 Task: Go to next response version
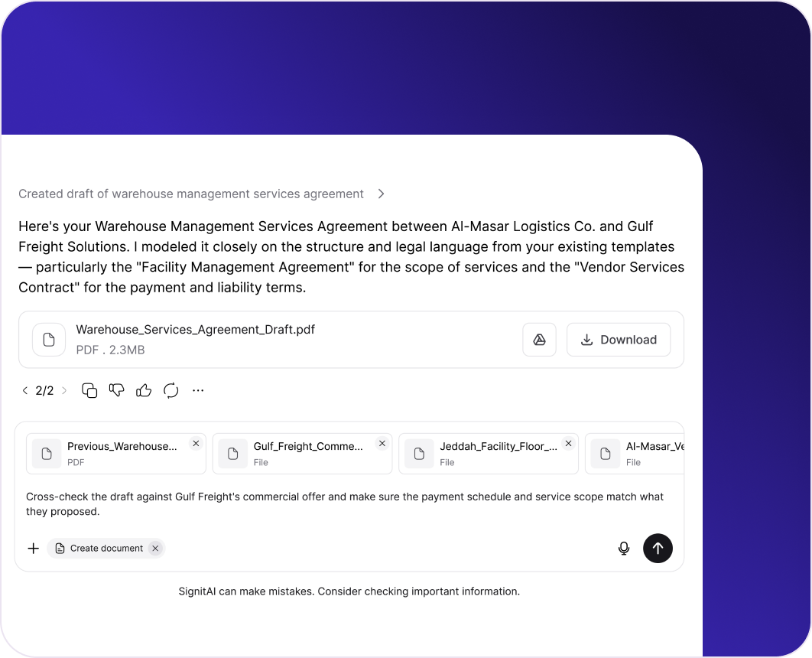click(x=64, y=391)
